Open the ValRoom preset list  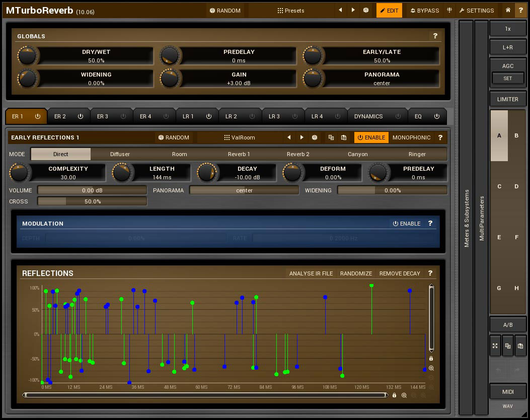click(240, 137)
